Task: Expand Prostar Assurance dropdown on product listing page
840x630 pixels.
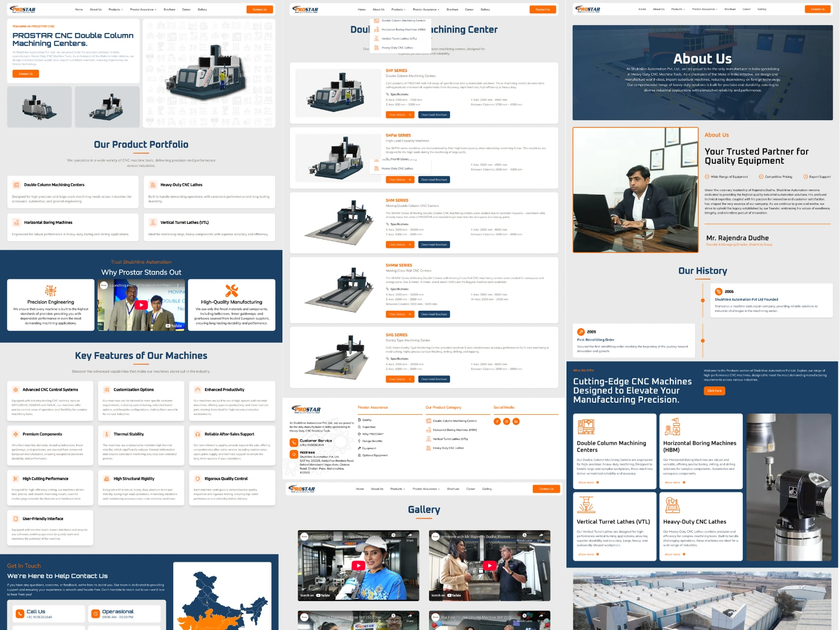Action: pos(426,9)
